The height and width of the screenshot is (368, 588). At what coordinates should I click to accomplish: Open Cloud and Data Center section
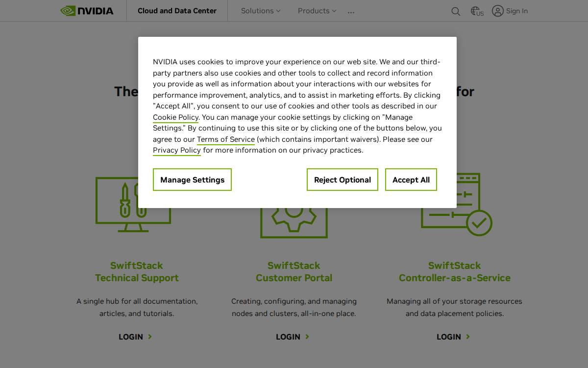(x=177, y=11)
